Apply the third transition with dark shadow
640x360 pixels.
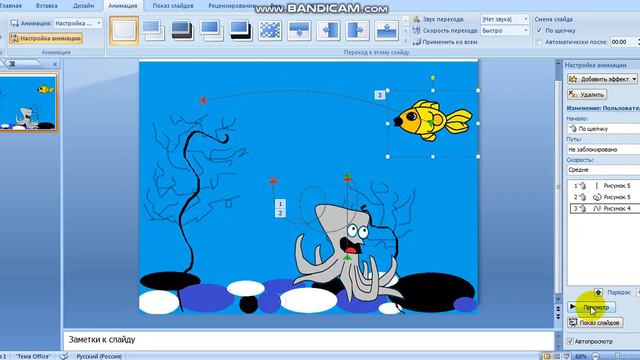(x=182, y=31)
